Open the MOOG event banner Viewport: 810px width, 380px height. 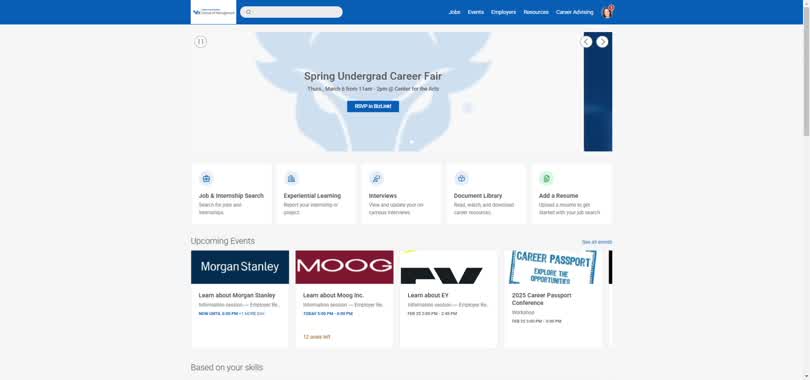point(345,267)
